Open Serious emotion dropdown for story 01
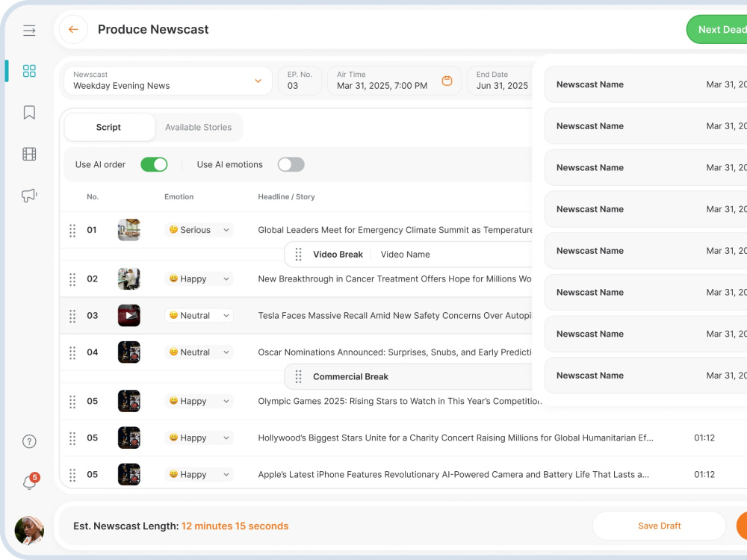The image size is (747, 560). pos(199,230)
